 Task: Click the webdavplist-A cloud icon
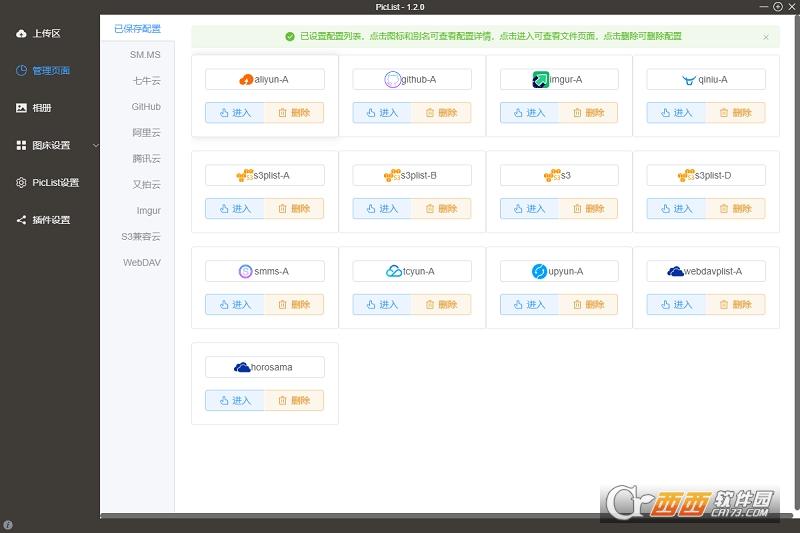click(675, 271)
